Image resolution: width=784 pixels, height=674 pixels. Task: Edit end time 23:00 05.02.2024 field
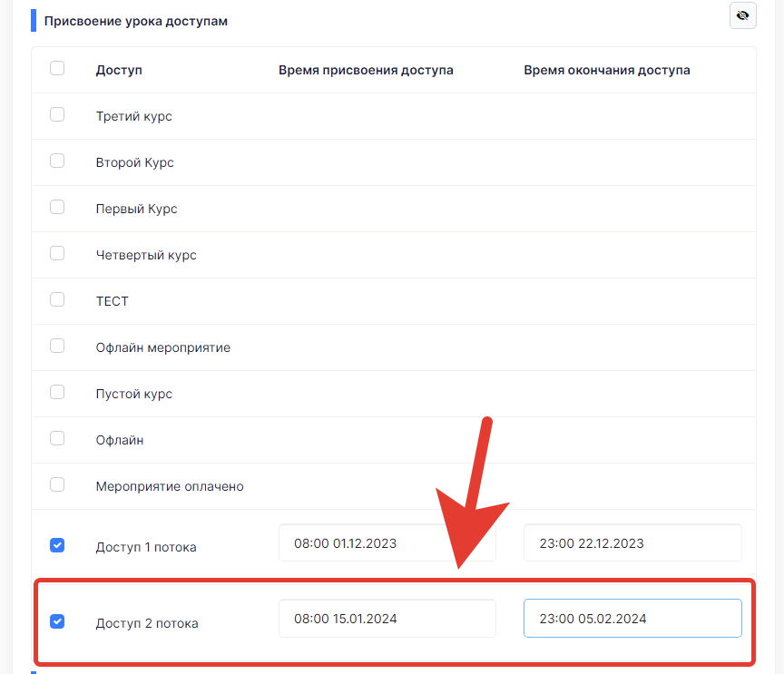pyautogui.click(x=632, y=619)
